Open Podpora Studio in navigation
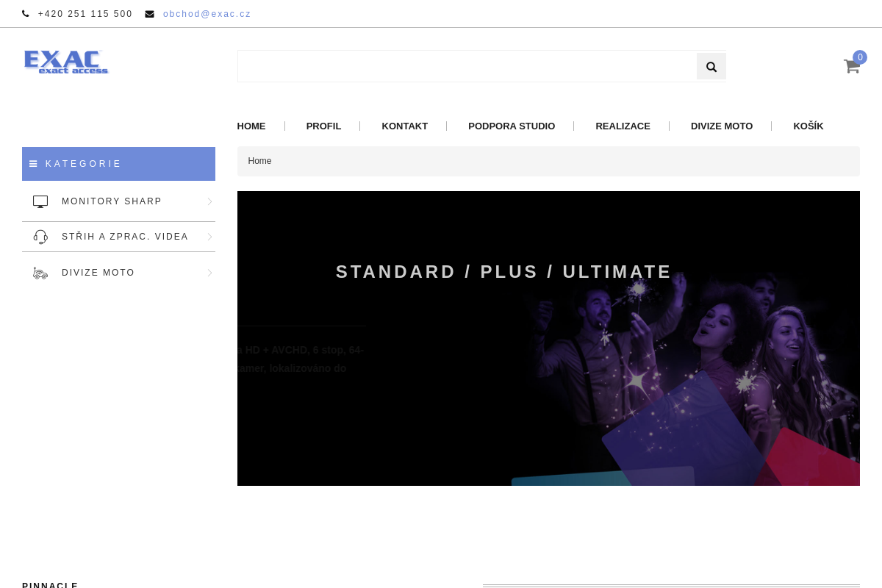 (512, 126)
